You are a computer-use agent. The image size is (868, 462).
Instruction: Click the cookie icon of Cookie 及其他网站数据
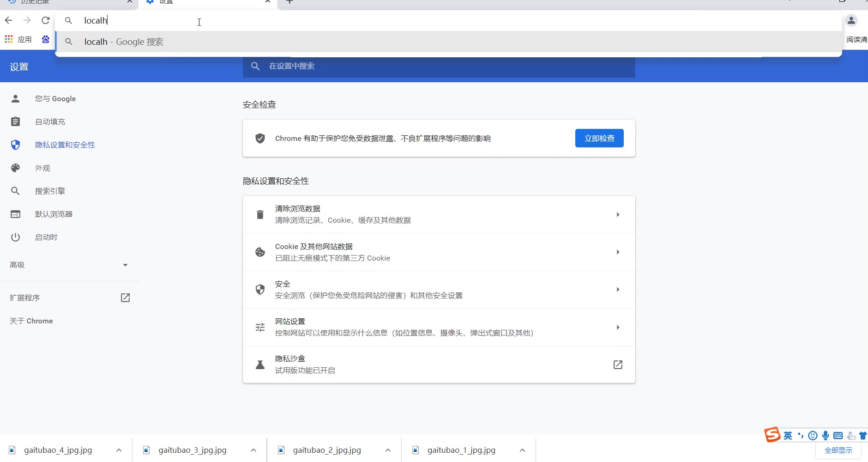coord(260,252)
